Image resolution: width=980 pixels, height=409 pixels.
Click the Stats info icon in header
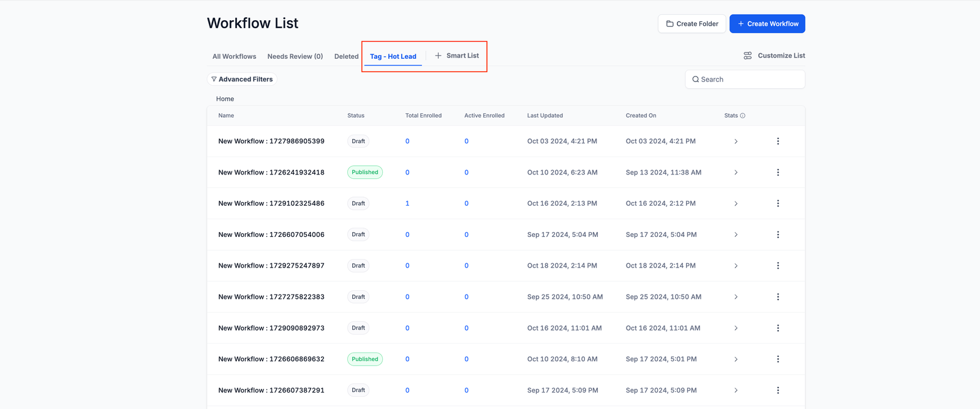[x=742, y=116]
